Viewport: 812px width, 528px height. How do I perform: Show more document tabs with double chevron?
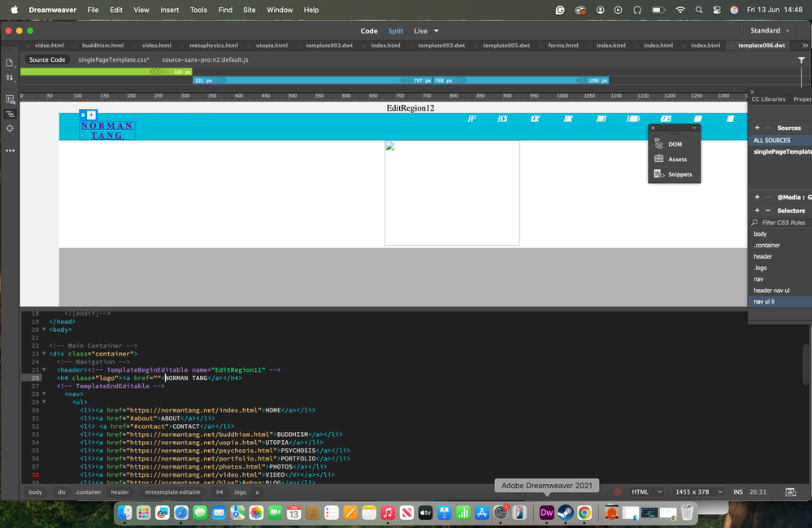point(805,46)
